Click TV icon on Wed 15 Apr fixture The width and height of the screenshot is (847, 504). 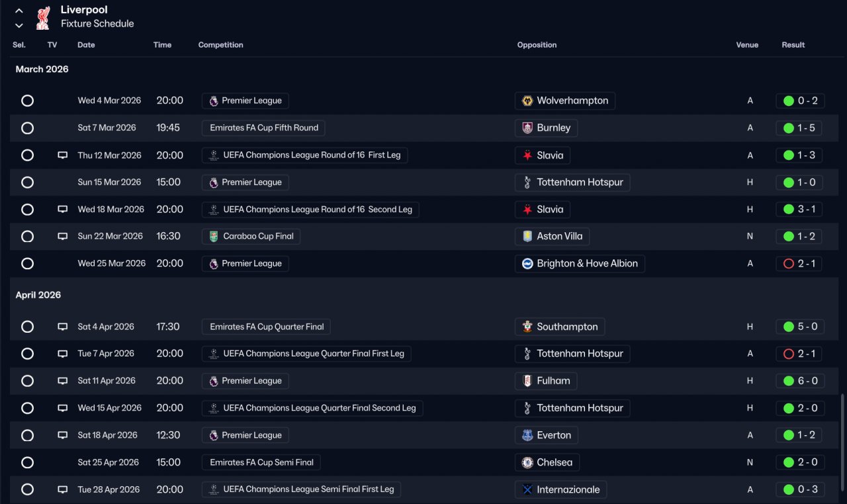click(63, 408)
